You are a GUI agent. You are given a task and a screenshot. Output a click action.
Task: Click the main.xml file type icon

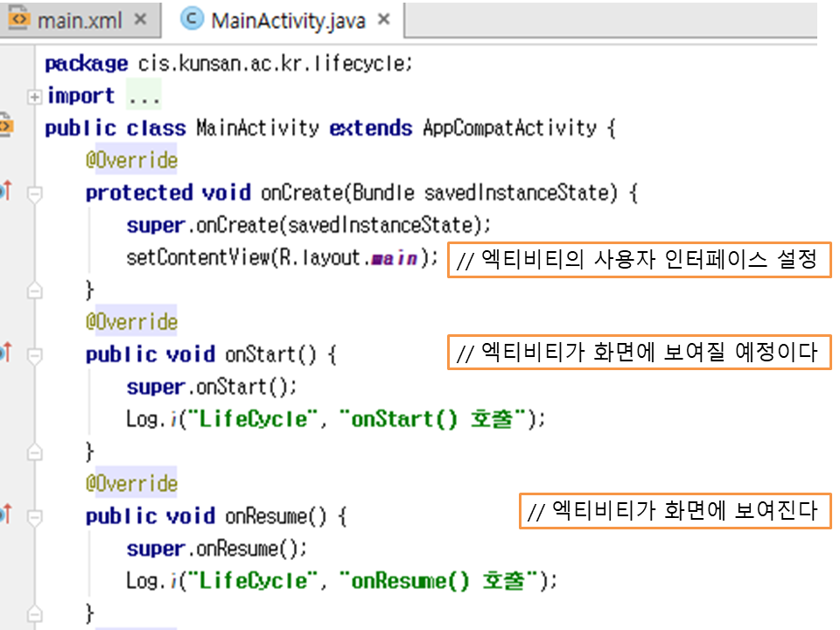point(19,20)
